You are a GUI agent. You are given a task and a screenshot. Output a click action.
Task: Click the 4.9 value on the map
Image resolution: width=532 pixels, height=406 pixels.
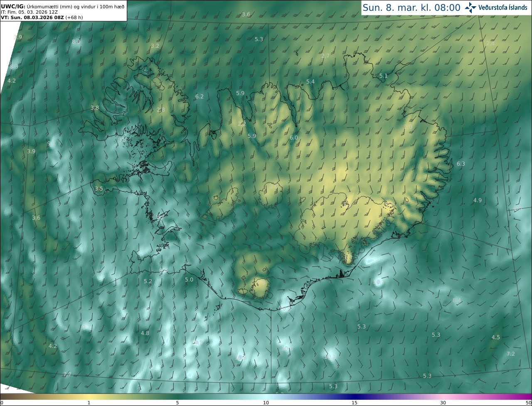pos(478,201)
